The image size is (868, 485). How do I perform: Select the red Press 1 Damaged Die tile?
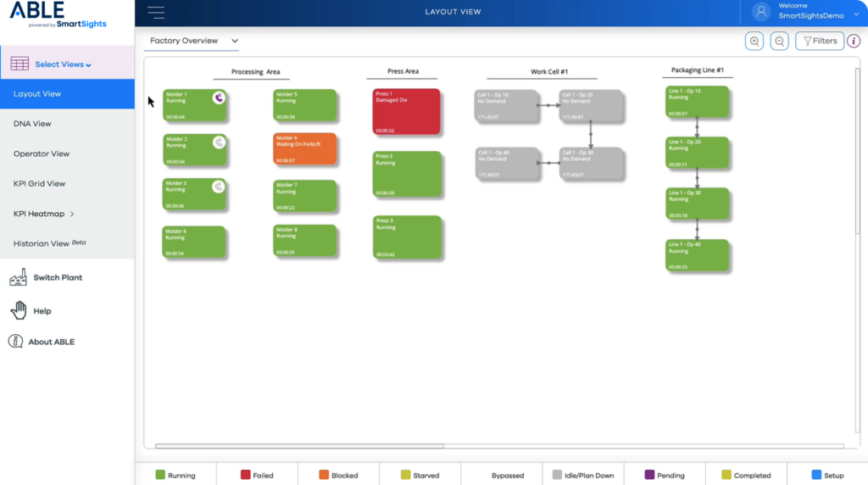pyautogui.click(x=406, y=111)
